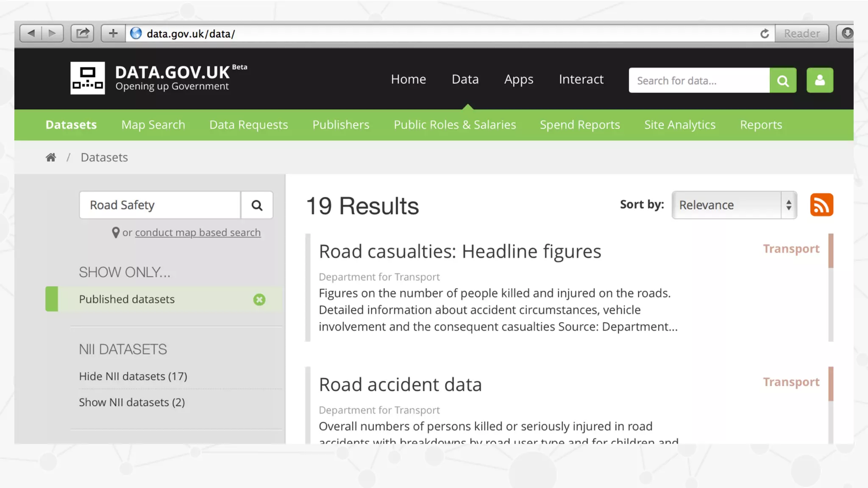Click the Sort by dropdown stepper arrows
Viewport: 868px width, 488px height.
[789, 205]
